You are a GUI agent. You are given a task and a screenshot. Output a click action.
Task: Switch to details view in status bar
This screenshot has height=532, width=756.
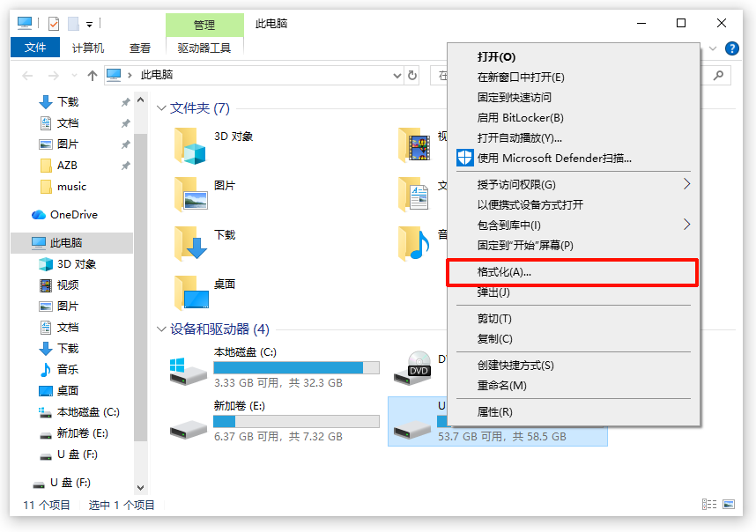pyautogui.click(x=709, y=505)
